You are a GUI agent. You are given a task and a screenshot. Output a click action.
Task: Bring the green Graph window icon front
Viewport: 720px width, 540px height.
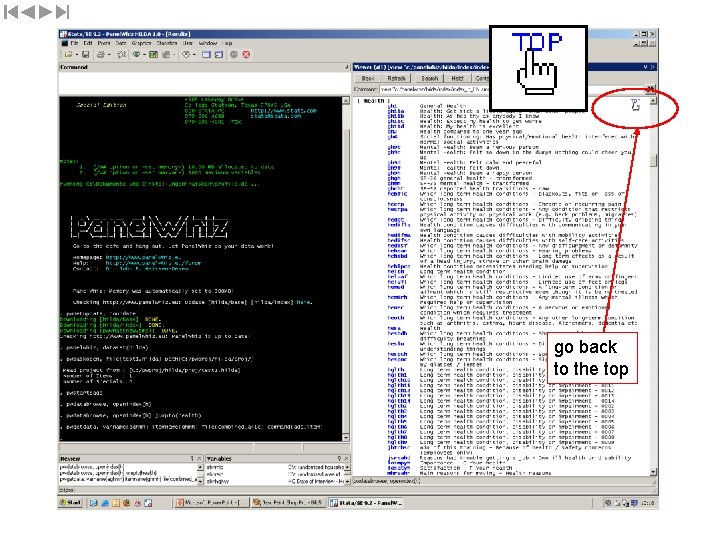pyautogui.click(x=153, y=55)
